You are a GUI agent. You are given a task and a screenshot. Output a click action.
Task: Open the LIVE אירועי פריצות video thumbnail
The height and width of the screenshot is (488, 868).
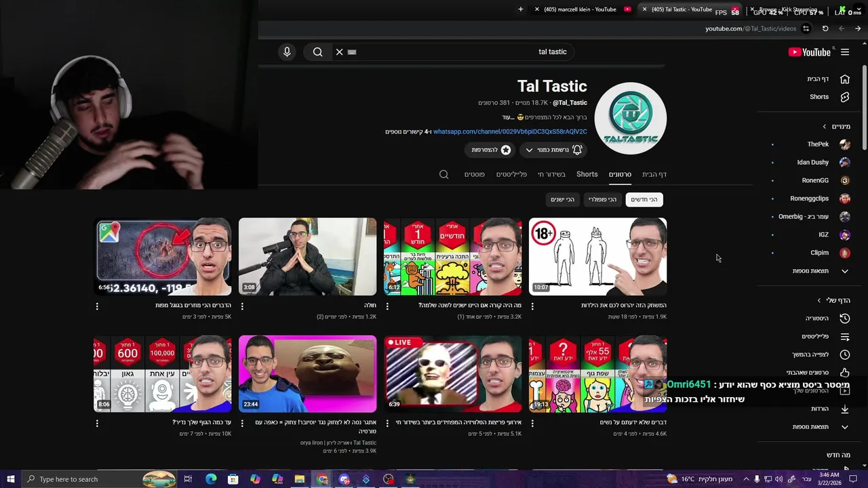click(x=452, y=374)
